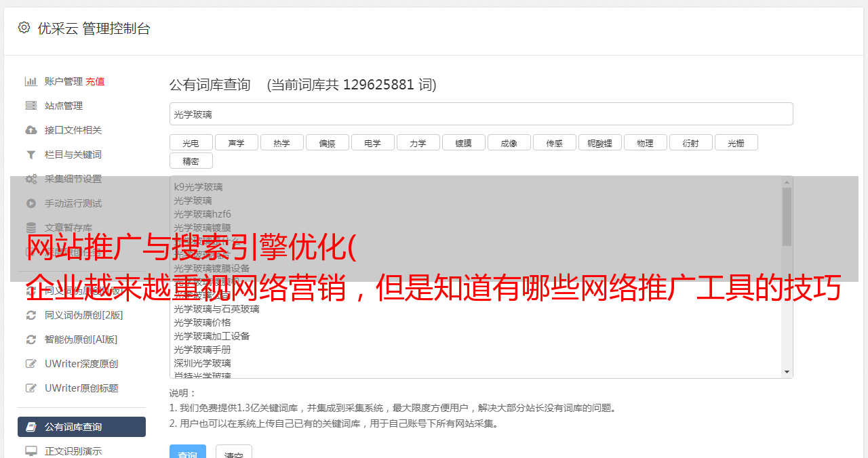
Task: Click the database icon for 文章暂存库
Action: (31, 228)
